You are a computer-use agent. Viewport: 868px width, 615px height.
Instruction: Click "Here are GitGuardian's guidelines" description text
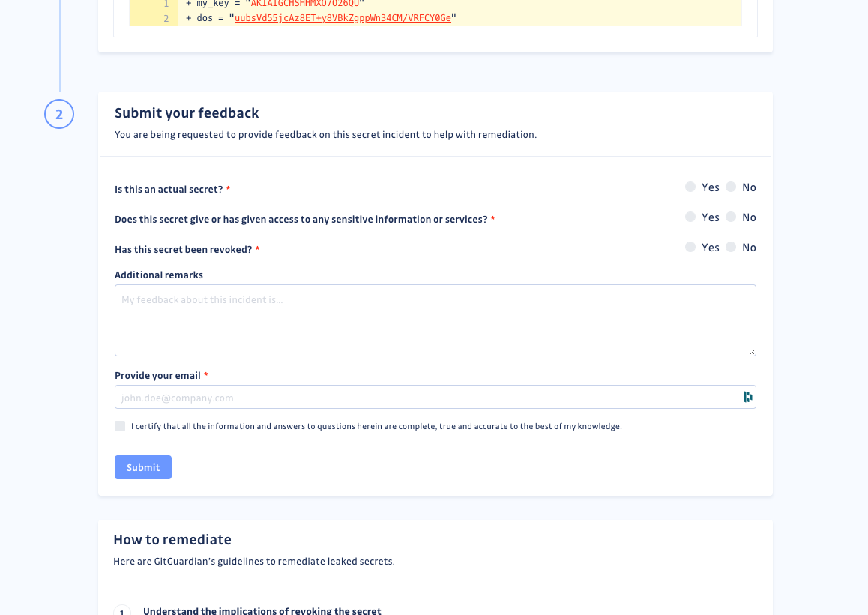pyautogui.click(x=254, y=561)
